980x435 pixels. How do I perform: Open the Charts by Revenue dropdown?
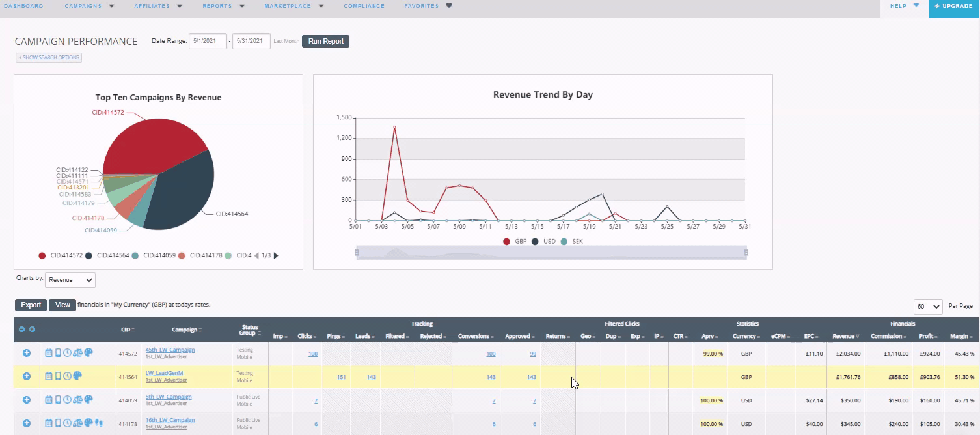[x=70, y=280]
